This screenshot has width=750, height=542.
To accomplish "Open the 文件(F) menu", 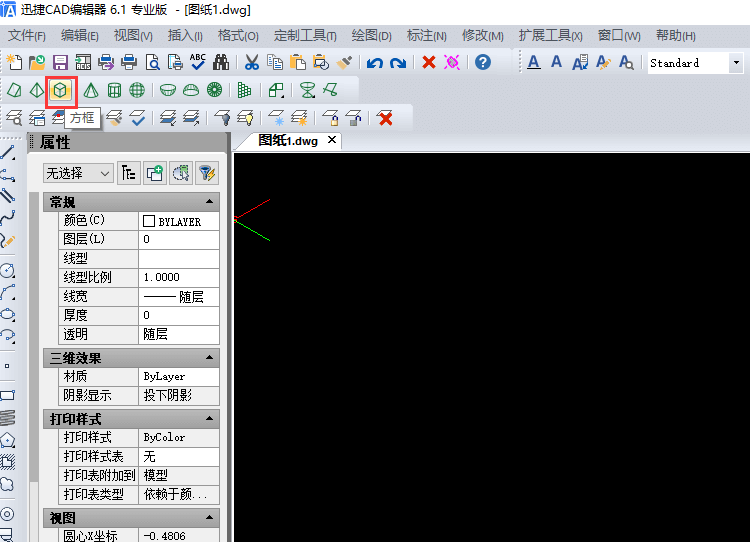I will (x=27, y=36).
